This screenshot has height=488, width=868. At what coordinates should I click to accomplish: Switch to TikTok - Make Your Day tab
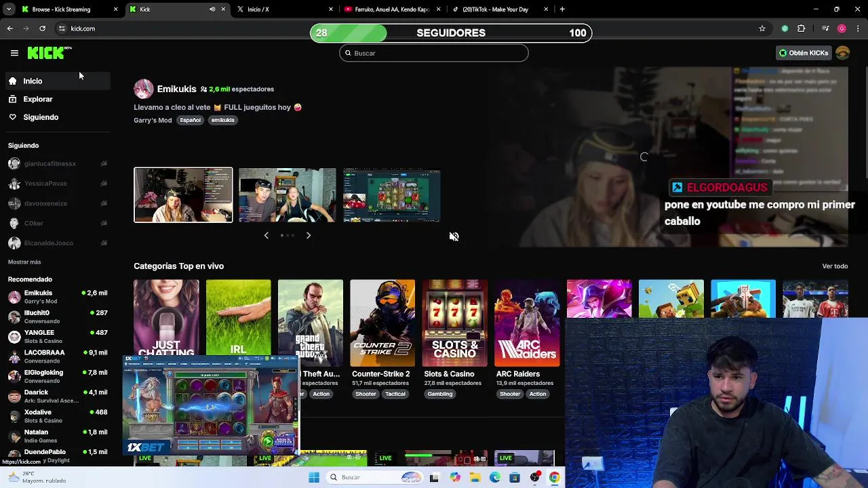click(500, 9)
